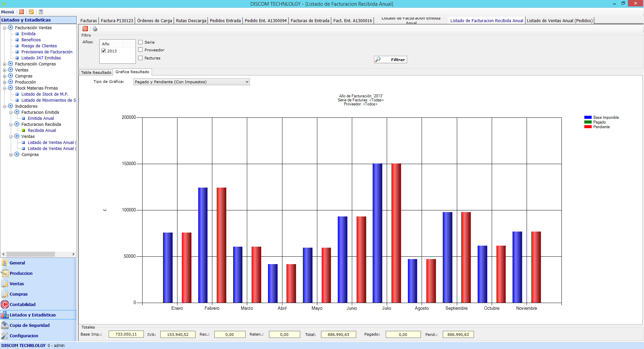Open the calculator icon in top toolbar

click(41, 12)
